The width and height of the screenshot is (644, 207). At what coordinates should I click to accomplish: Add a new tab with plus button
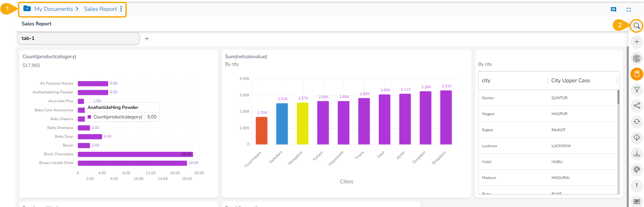pyautogui.click(x=147, y=39)
